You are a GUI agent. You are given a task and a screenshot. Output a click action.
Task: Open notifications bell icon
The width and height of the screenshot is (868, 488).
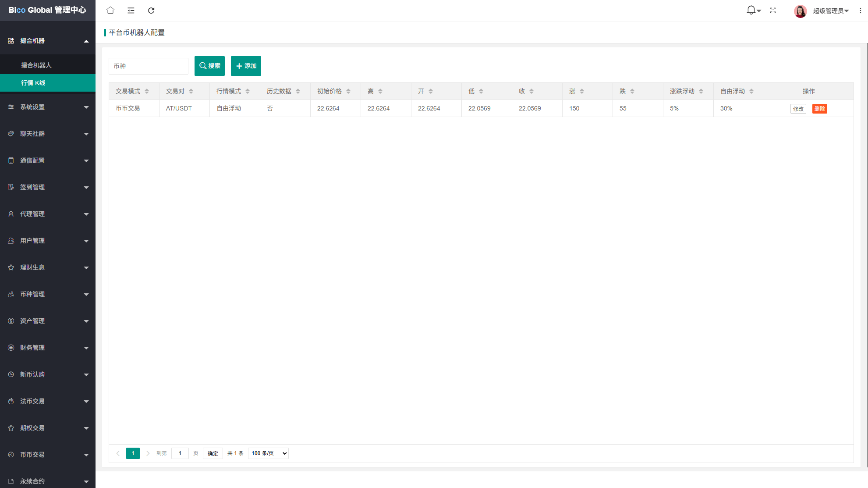point(751,10)
